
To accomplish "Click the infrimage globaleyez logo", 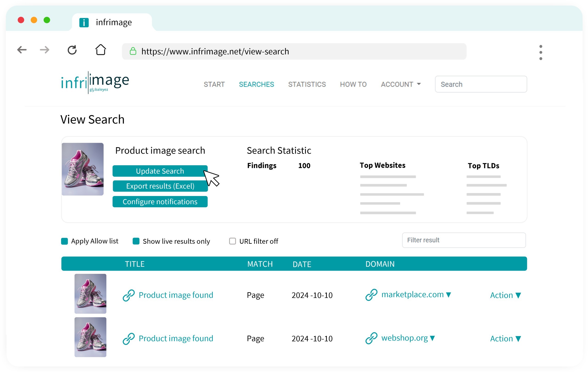I will (x=95, y=82).
